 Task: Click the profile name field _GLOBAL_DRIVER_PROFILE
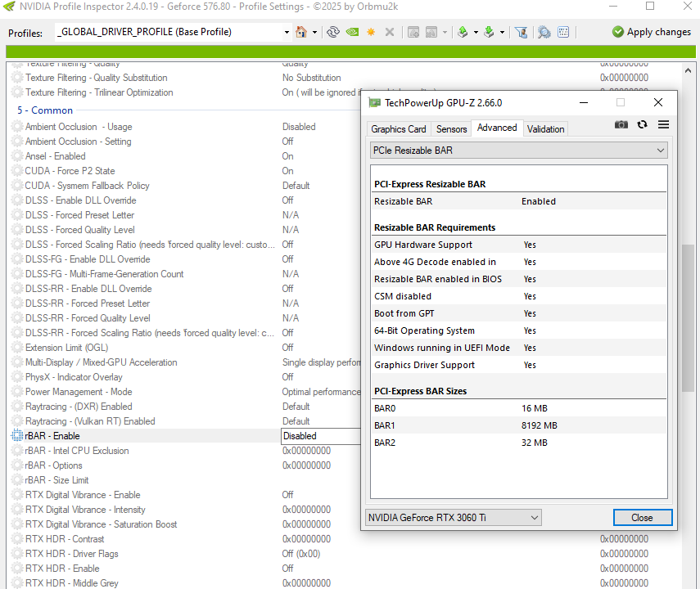click(169, 32)
